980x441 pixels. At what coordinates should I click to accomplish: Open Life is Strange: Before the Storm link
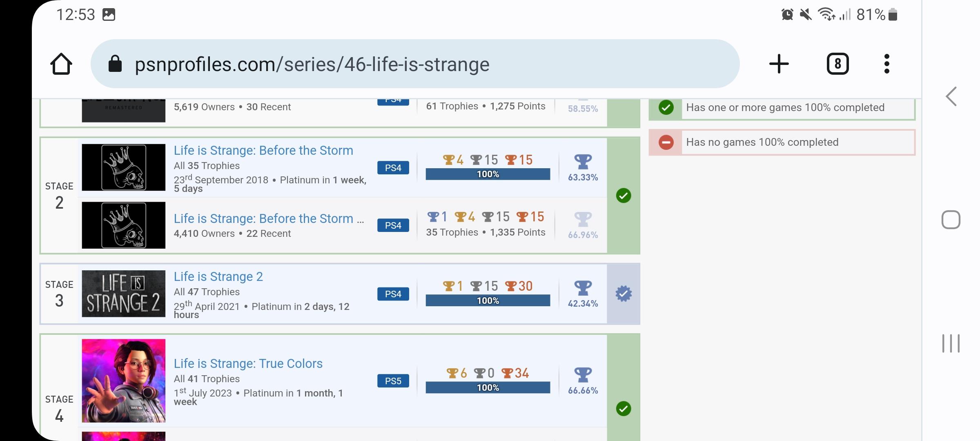[263, 151]
